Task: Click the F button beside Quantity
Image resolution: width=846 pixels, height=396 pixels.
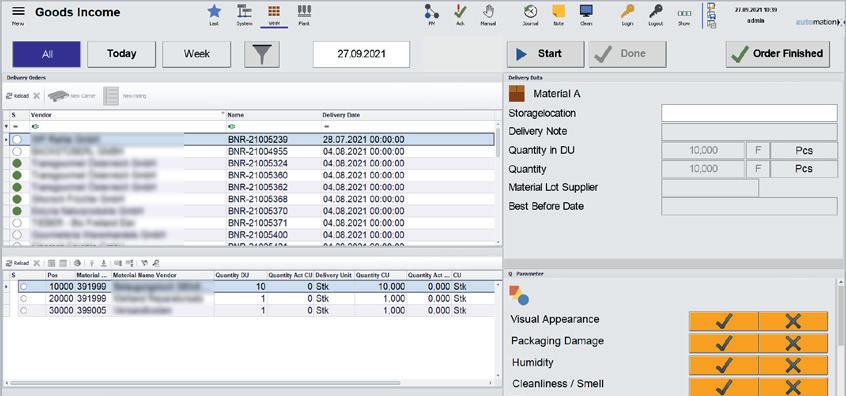Action: click(758, 169)
